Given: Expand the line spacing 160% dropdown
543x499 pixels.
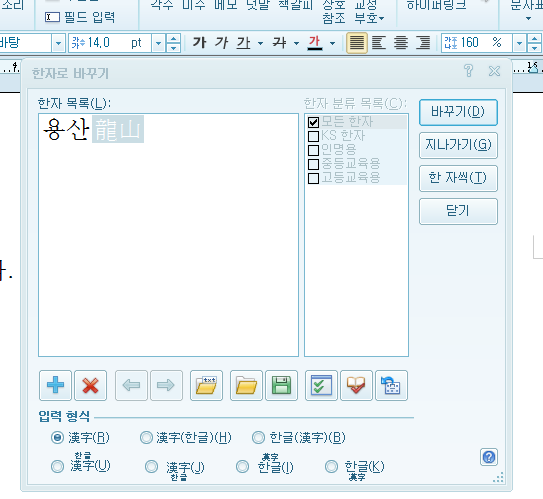Looking at the screenshot, I should [x=519, y=43].
